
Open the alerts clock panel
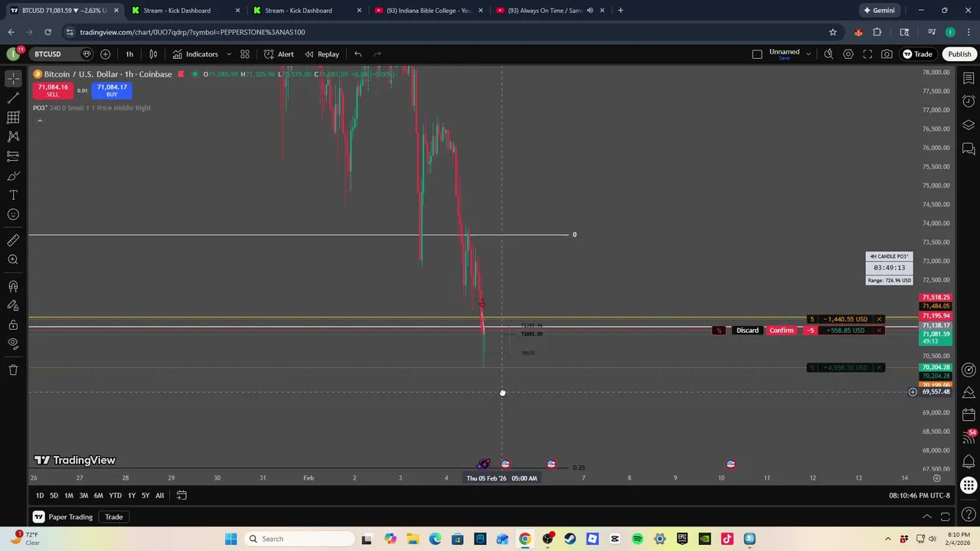point(969,101)
